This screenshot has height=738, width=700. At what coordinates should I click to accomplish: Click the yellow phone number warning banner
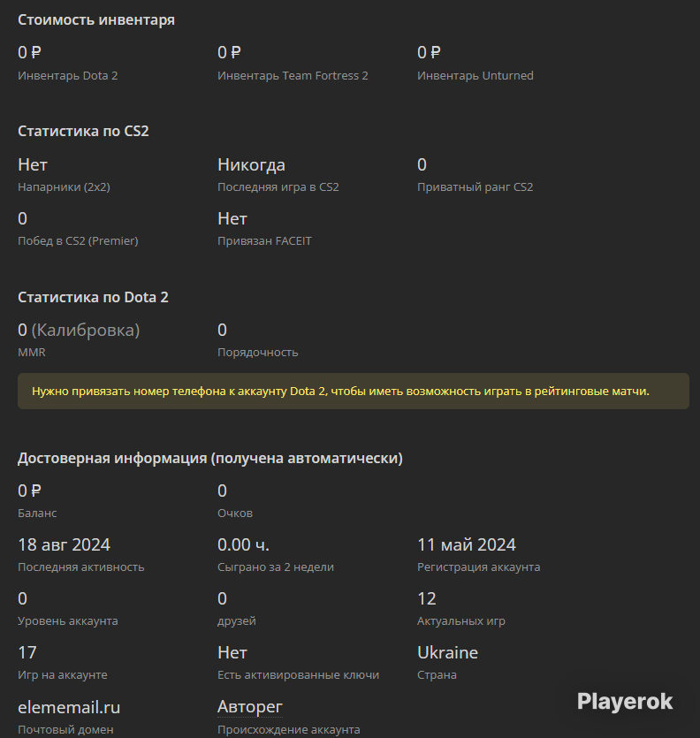[x=354, y=392]
